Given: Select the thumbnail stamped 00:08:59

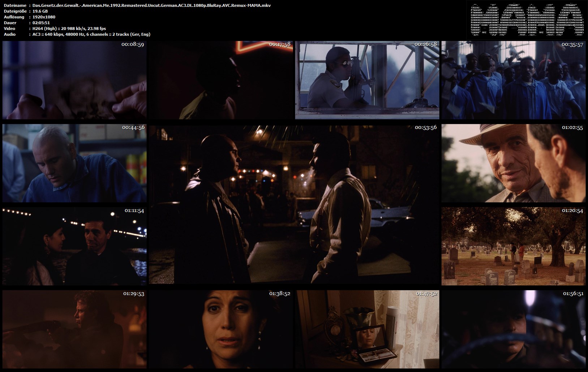Looking at the screenshot, I should tap(74, 80).
